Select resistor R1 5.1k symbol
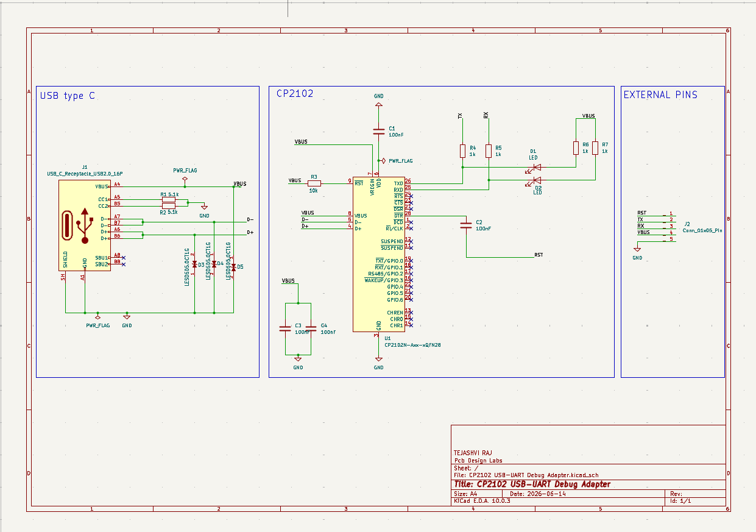Image resolution: width=756 pixels, height=532 pixels. 169,199
